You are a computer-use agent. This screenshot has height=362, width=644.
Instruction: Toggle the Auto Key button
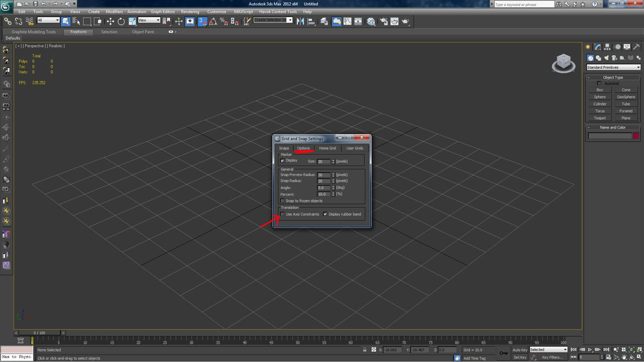[520, 349]
